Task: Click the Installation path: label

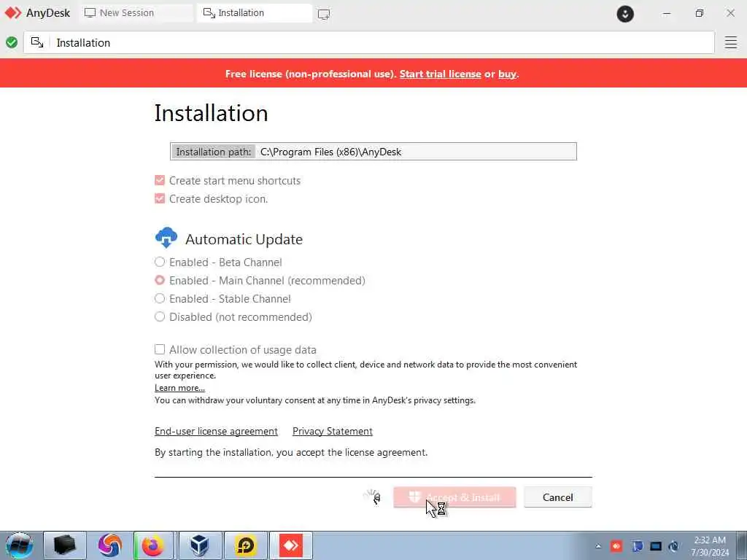Action: 214,152
